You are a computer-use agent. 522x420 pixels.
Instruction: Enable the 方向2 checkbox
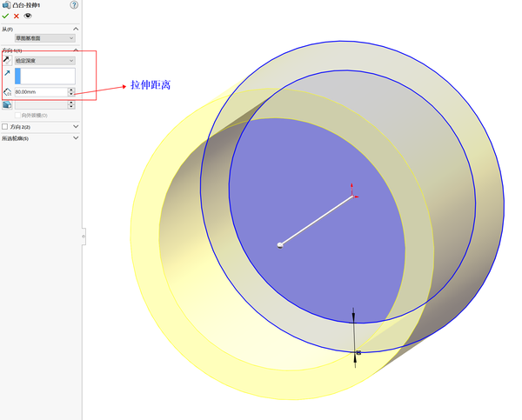pyautogui.click(x=4, y=127)
